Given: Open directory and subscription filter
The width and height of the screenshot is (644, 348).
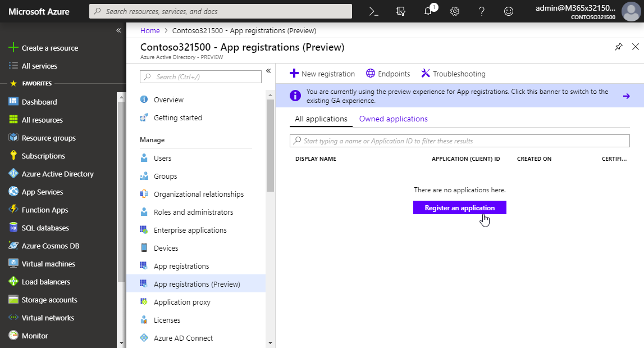Looking at the screenshot, I should [x=401, y=11].
